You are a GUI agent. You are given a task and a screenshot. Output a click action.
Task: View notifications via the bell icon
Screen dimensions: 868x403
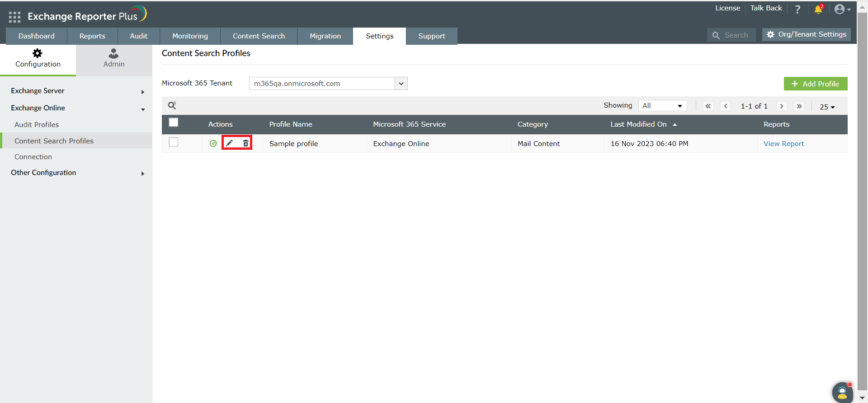tap(819, 9)
